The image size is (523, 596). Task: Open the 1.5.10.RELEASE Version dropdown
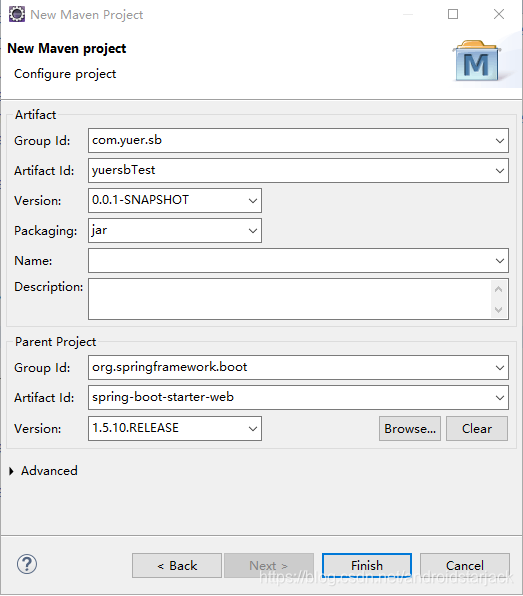click(x=252, y=429)
